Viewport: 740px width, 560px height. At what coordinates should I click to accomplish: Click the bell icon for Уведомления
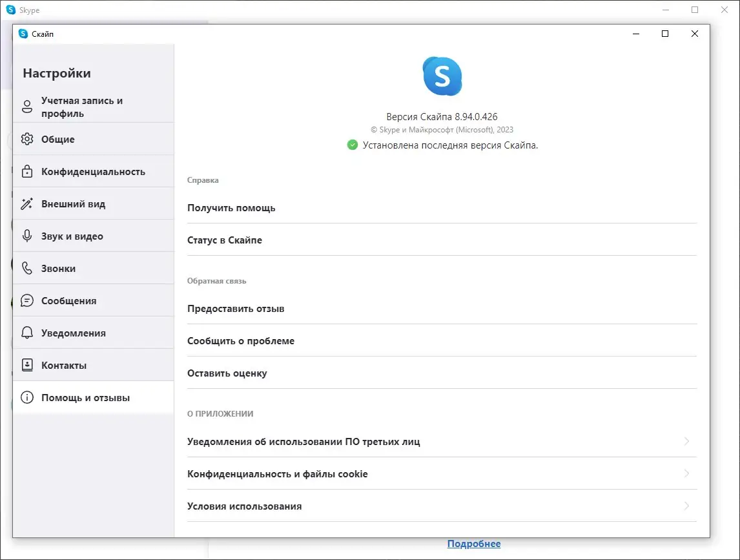(27, 333)
